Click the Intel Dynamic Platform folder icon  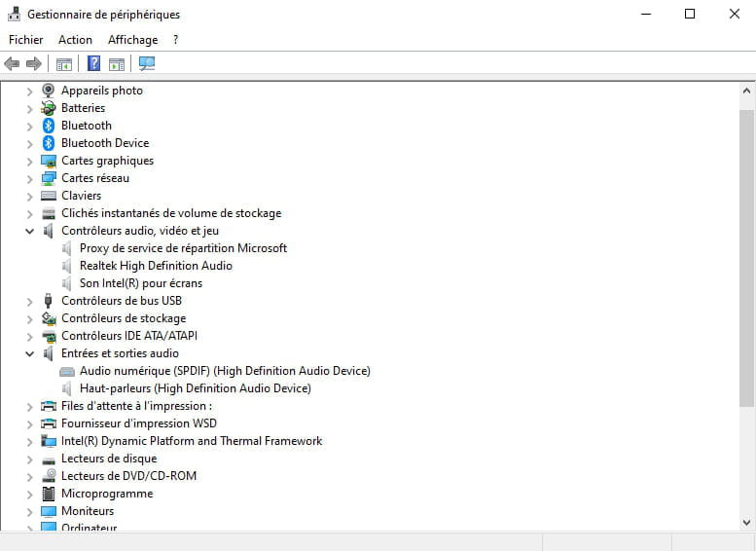point(49,441)
